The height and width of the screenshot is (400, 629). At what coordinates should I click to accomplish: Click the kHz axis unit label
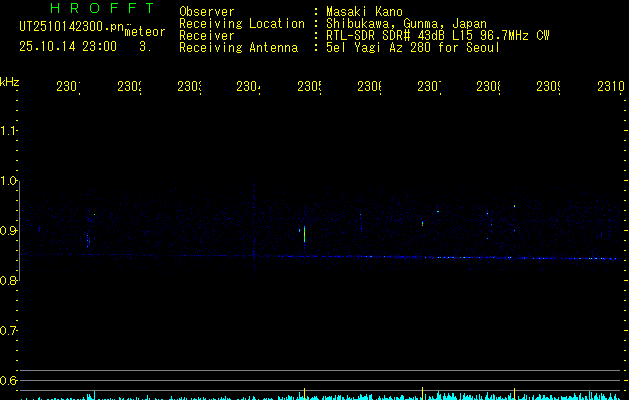10,81
